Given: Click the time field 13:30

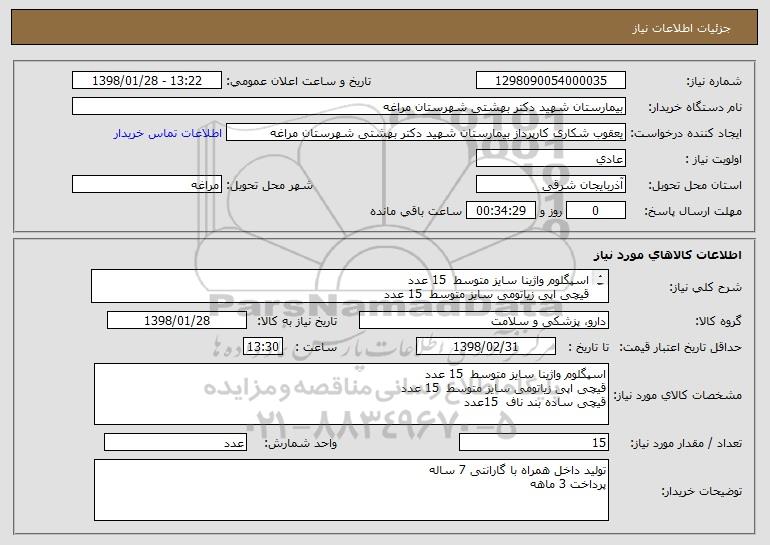Looking at the screenshot, I should pyautogui.click(x=263, y=346).
